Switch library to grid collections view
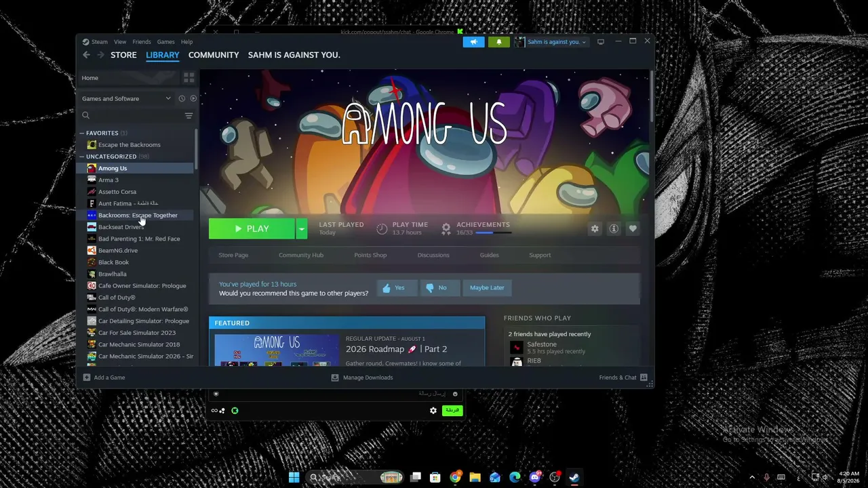Screen dimensions: 868x488 [189, 78]
